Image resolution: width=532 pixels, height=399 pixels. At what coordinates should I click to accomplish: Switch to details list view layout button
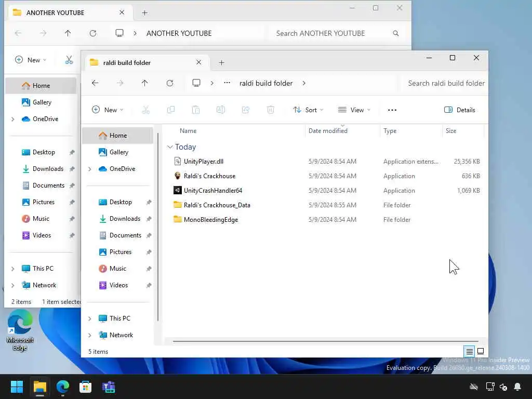(x=469, y=352)
